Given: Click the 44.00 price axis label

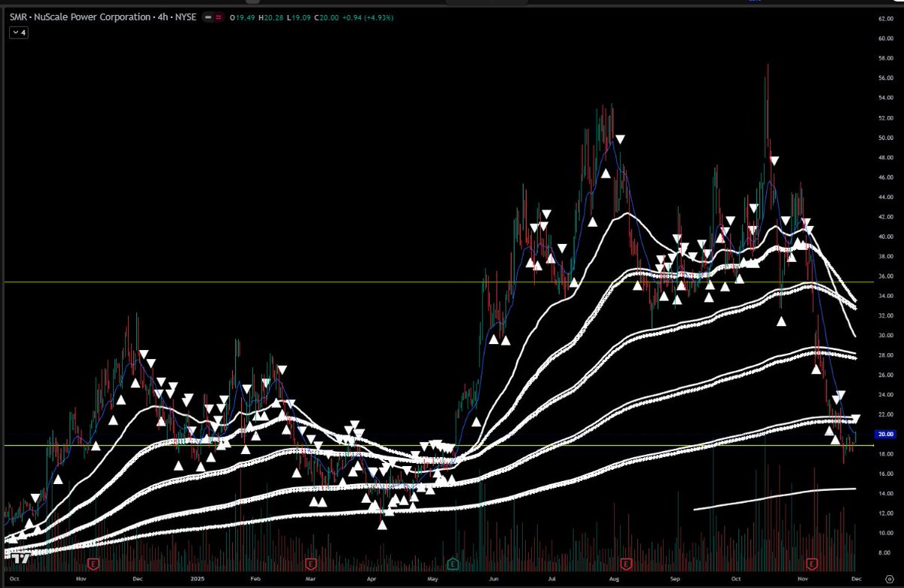Looking at the screenshot, I should pyautogui.click(x=886, y=197).
